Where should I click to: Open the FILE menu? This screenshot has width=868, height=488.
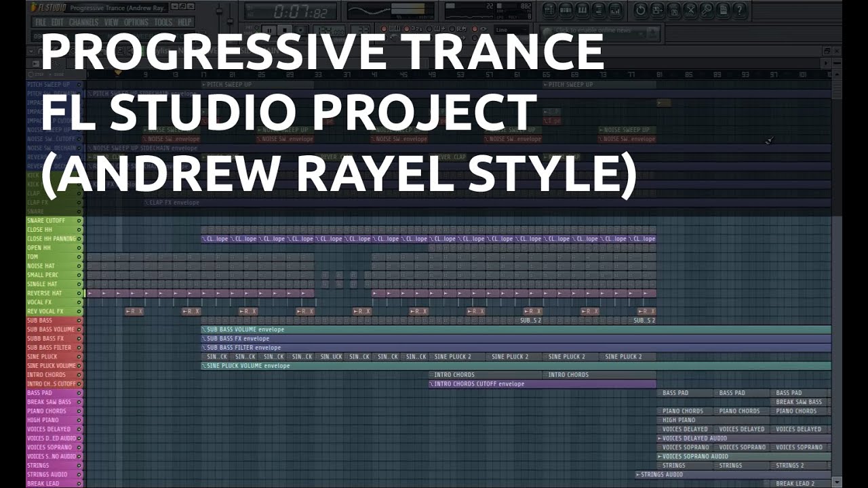41,22
